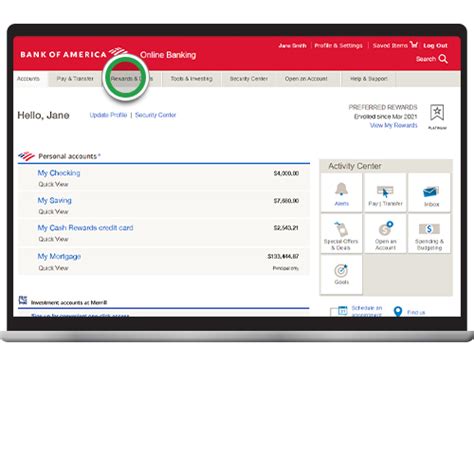474x474 pixels.
Task: Open the Spending & Budgeting tile
Action: tap(430, 234)
